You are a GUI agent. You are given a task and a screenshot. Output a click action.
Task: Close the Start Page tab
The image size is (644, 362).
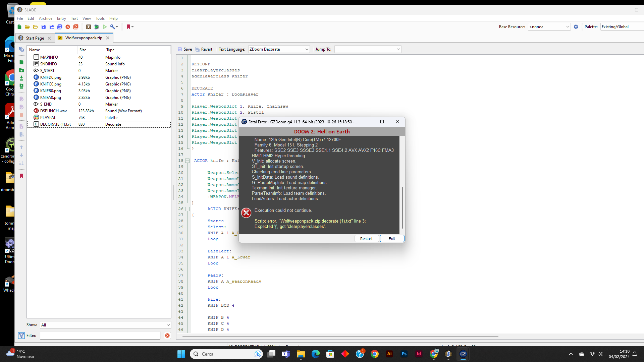pos(49,38)
